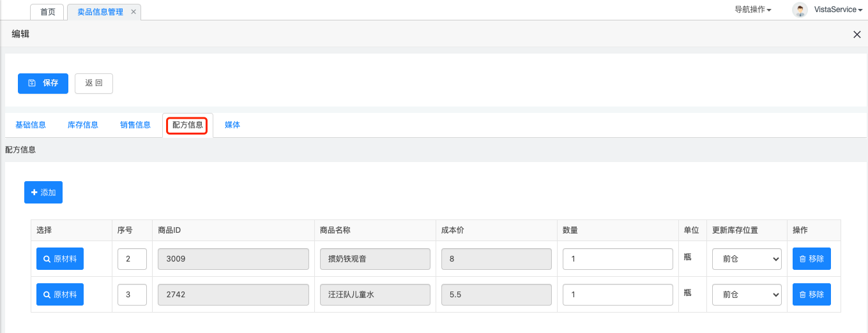
Task: Click the plus icon on 添加 button
Action: tap(34, 192)
